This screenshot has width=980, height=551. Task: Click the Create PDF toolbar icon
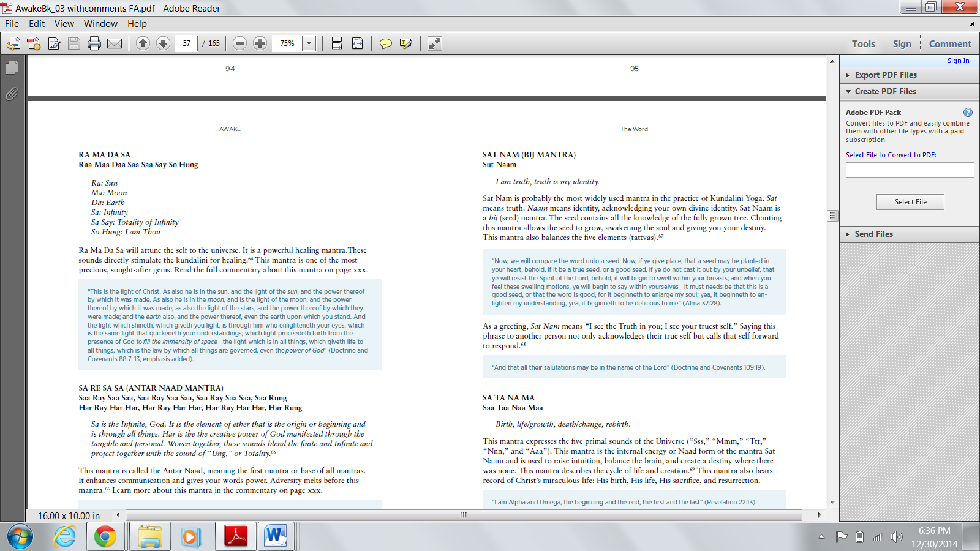34,43
